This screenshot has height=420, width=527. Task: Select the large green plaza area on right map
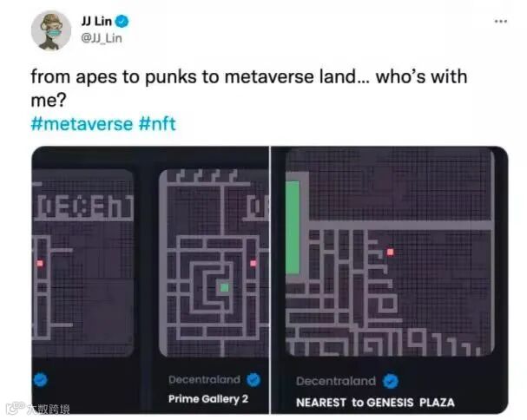(293, 227)
